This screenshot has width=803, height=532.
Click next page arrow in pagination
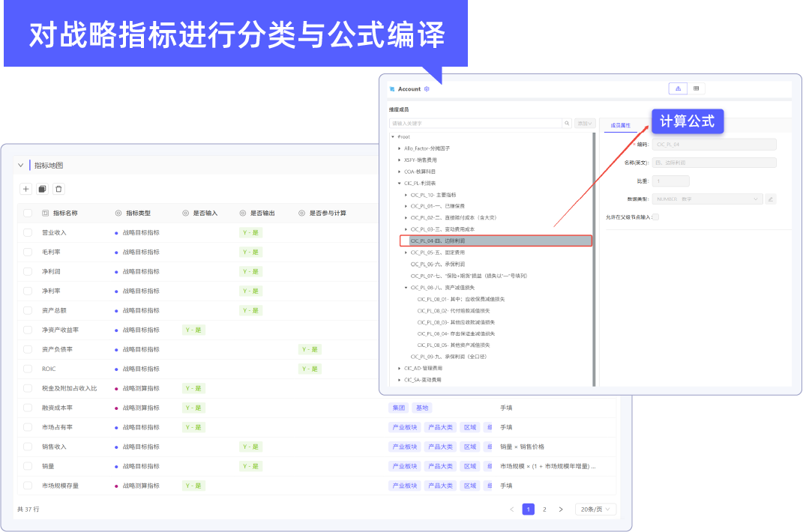[x=561, y=510]
